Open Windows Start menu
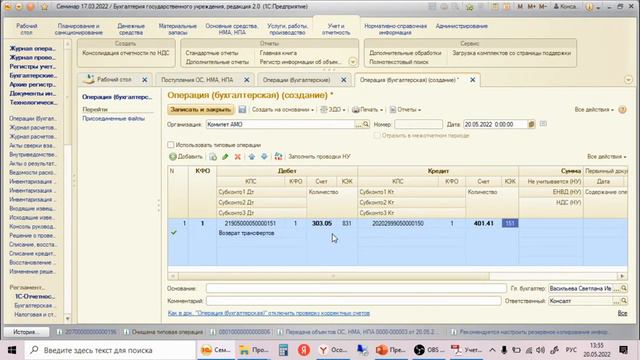 [12, 350]
